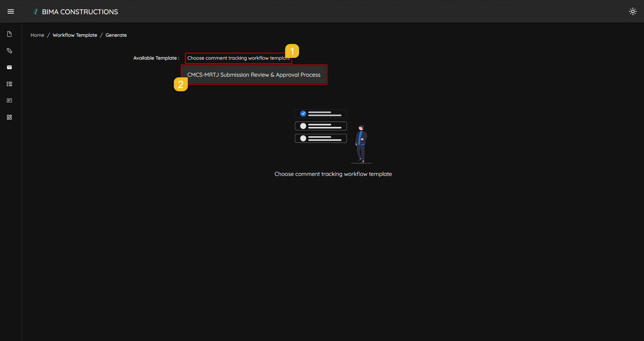Select the checked blue option in the illustration

pyautogui.click(x=304, y=113)
